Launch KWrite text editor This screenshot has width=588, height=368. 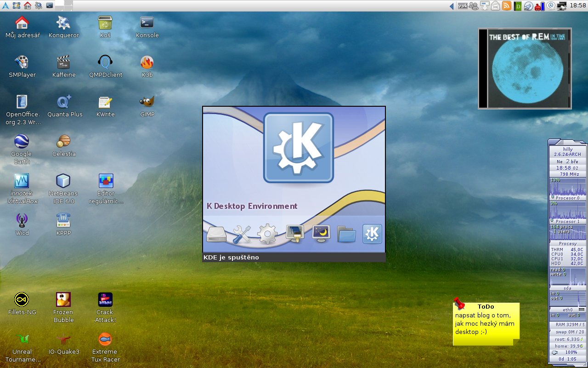click(x=105, y=106)
